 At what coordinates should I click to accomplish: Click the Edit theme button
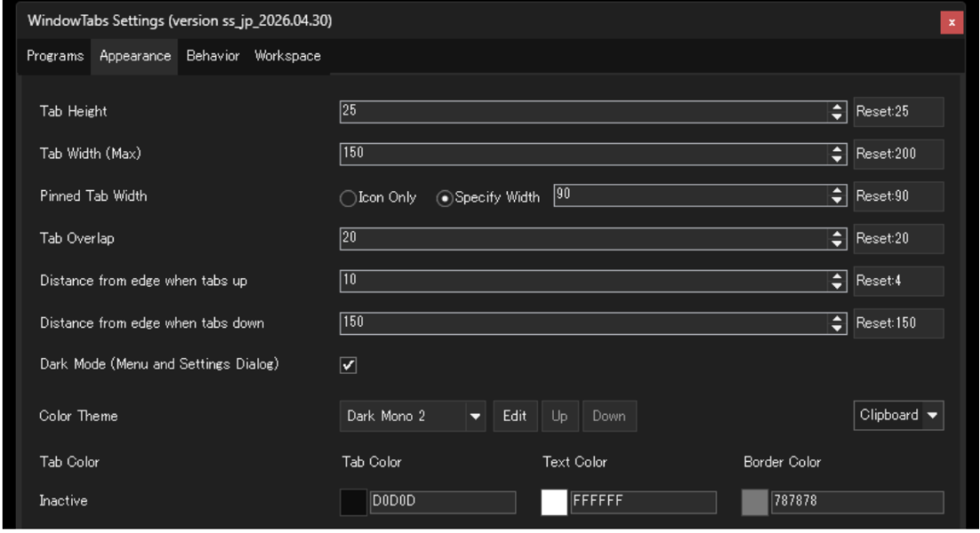tap(515, 416)
